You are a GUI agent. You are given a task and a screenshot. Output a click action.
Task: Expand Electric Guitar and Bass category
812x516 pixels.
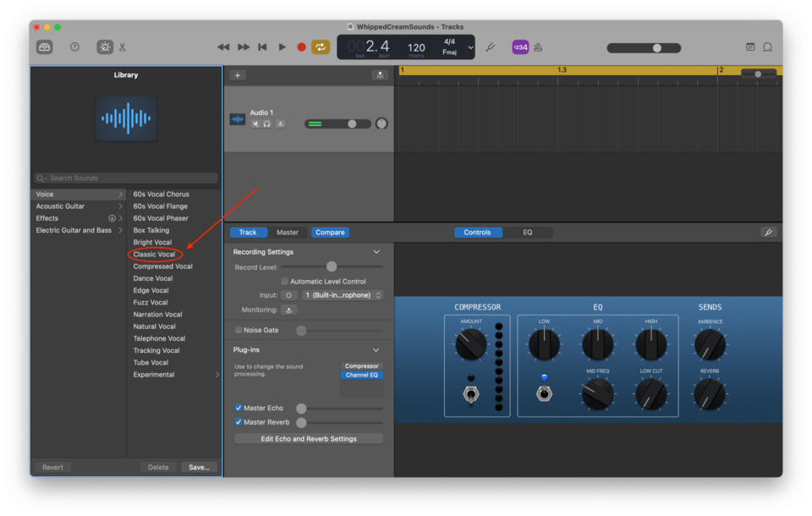[121, 230]
